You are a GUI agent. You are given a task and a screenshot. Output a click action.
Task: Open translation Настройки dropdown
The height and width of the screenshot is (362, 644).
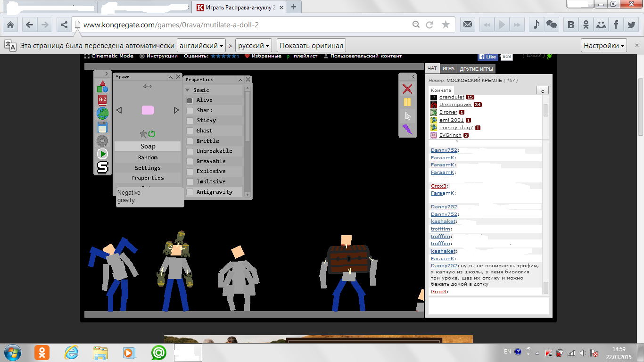(605, 46)
